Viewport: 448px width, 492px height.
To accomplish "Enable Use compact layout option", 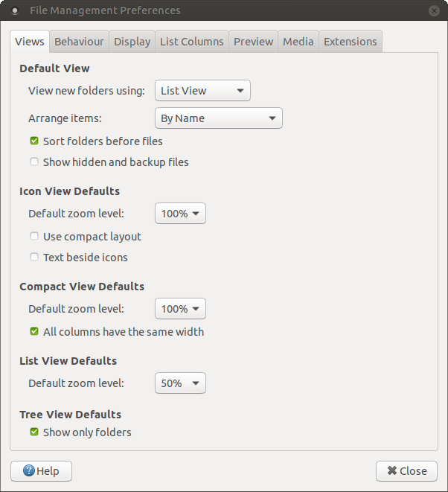I will click(x=34, y=236).
